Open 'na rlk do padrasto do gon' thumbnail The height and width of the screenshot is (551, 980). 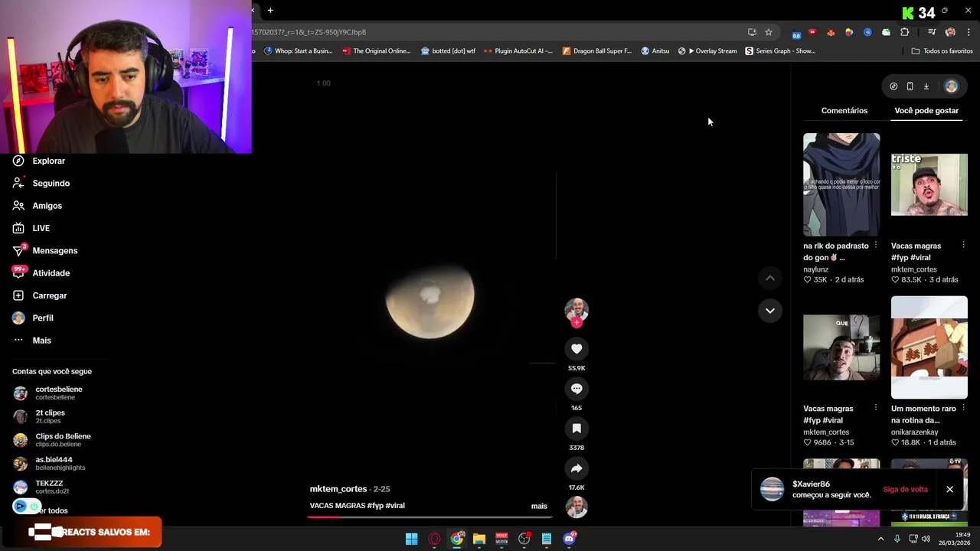(x=841, y=184)
